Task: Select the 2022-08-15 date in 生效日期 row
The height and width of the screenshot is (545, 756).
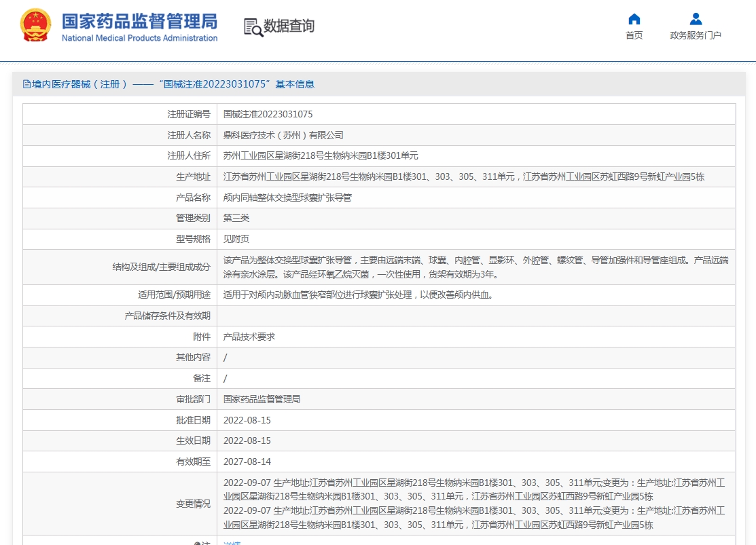Action: coord(247,440)
